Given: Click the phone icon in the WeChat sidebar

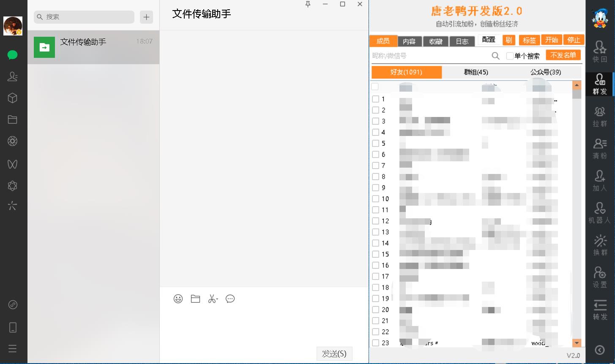Looking at the screenshot, I should 13,327.
